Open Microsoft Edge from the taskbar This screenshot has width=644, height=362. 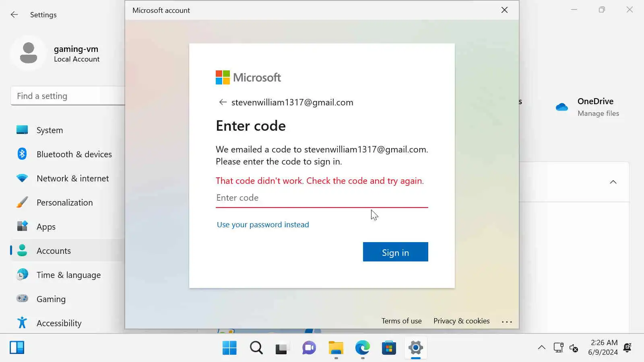[362, 348]
